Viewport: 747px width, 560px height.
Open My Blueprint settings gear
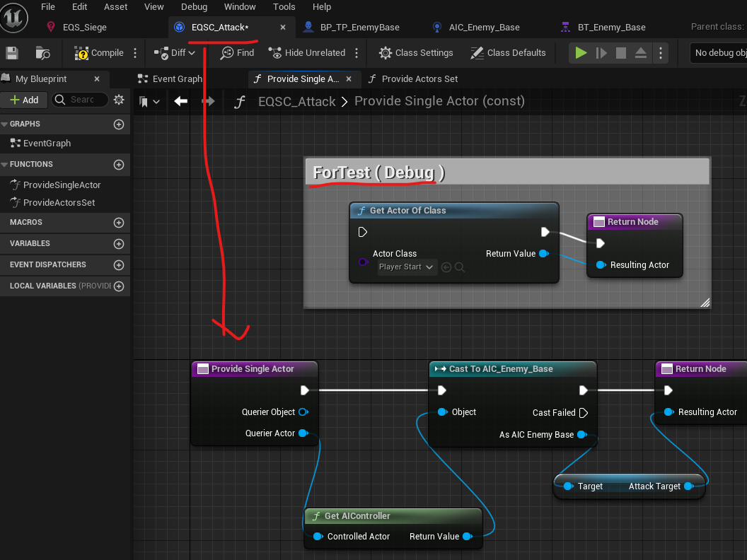pos(119,100)
